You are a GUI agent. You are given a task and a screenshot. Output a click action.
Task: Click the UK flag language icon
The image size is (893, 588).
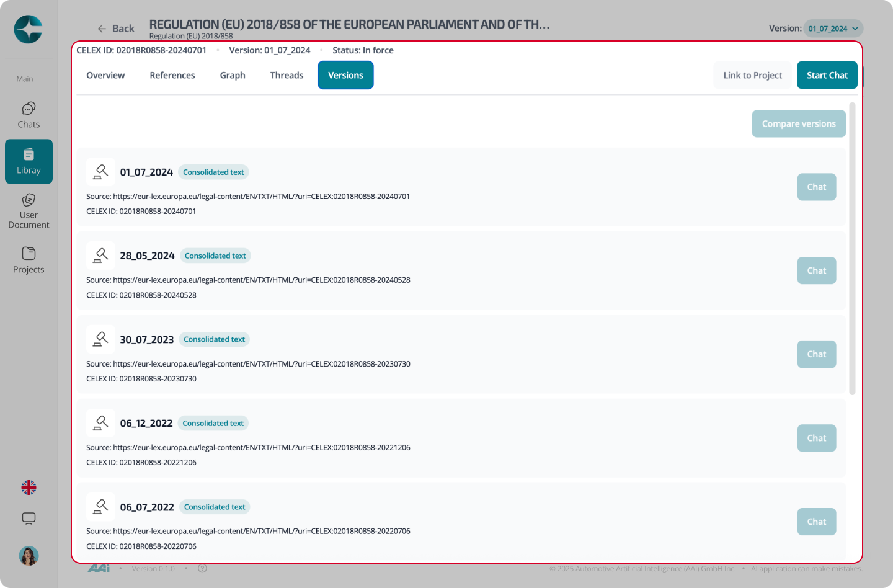[x=29, y=488]
